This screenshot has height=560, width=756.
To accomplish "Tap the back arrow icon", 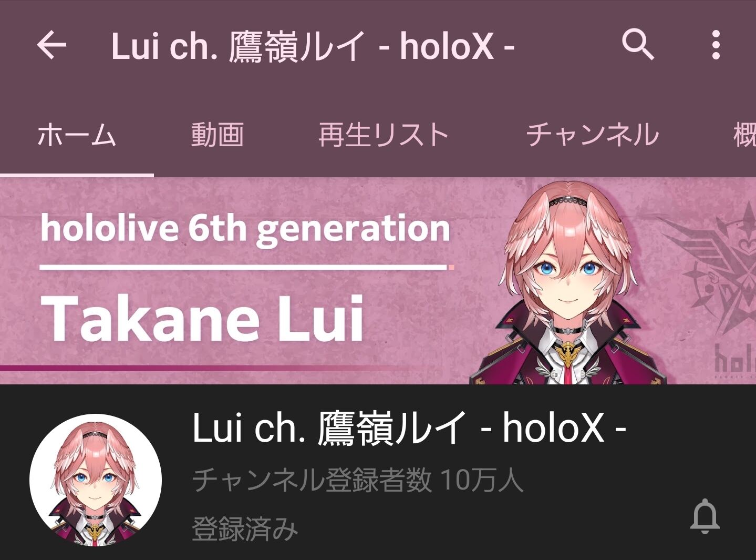I will pos(52,45).
